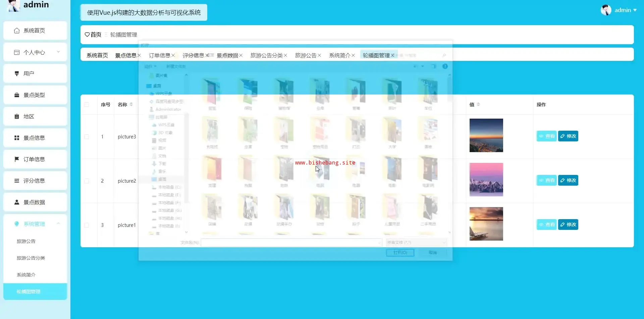Switch to the 景点信息 tab
The height and width of the screenshot is (319, 644).
[126, 55]
